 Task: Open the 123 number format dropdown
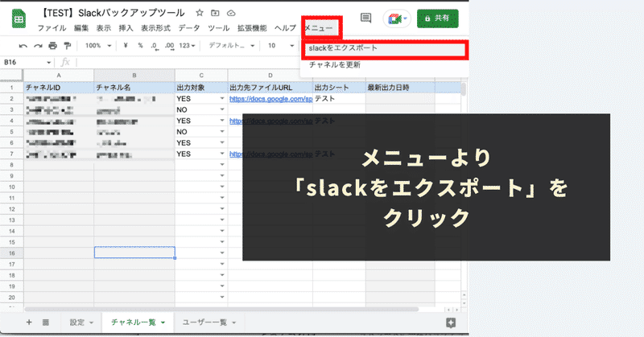click(x=187, y=46)
